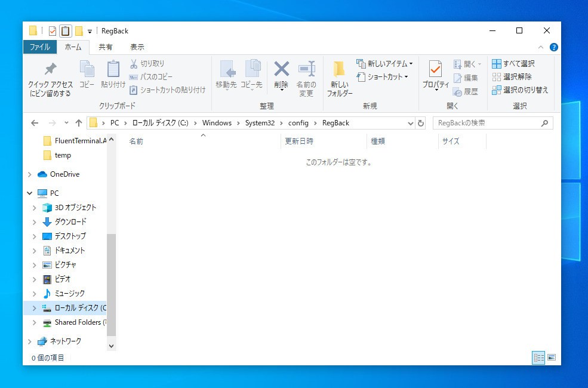Open the help question mark icon
This screenshot has width=588, height=388.
click(x=553, y=47)
